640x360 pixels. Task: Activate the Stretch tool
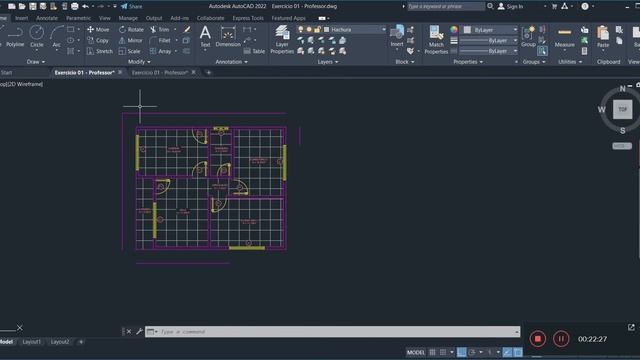point(100,51)
